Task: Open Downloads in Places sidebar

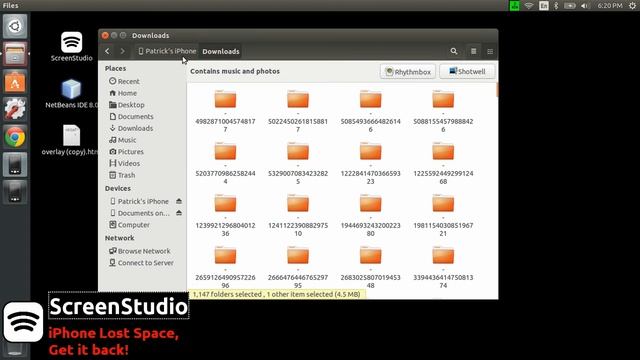Action: point(131,128)
